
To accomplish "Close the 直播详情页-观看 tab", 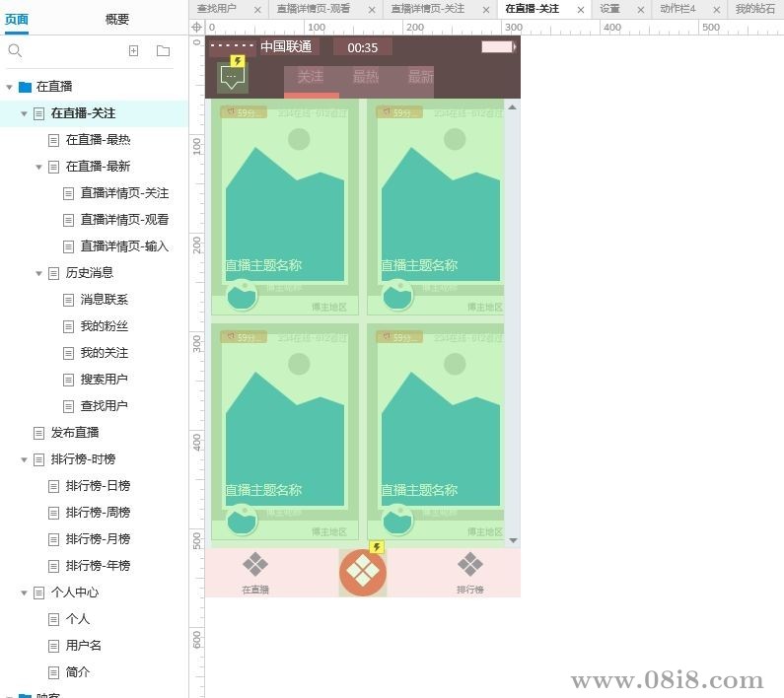I will (372, 10).
